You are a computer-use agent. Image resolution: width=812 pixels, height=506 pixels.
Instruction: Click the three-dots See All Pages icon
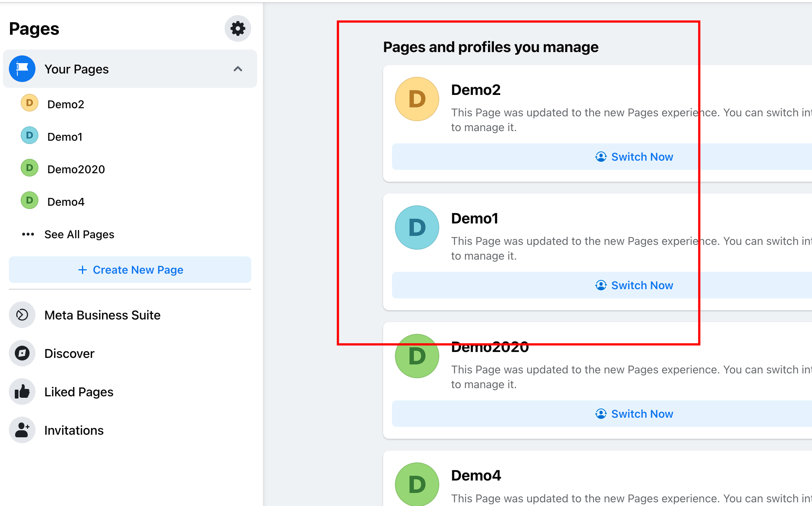pyautogui.click(x=28, y=234)
